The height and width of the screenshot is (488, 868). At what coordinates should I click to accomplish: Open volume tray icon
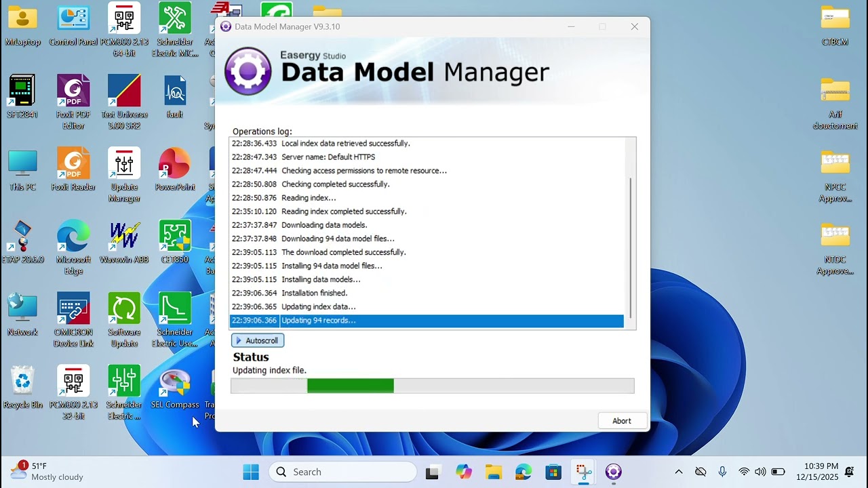(760, 472)
